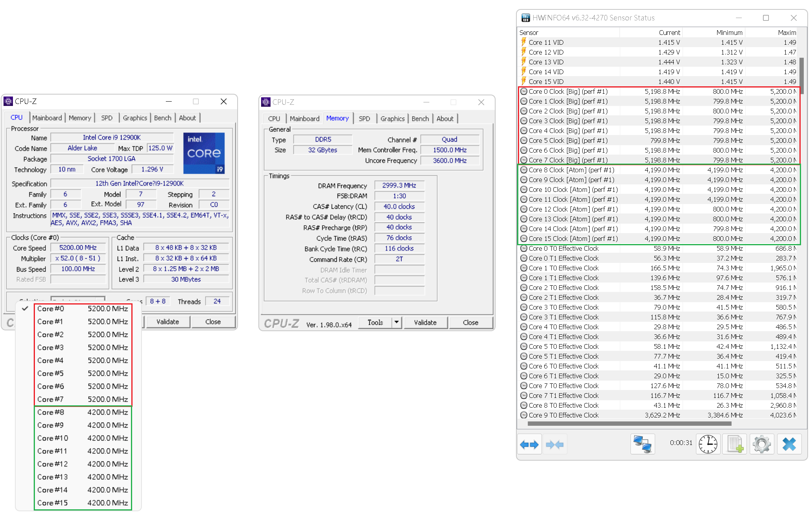Click memory Type field DDR5
The image size is (812, 516).
click(x=323, y=139)
